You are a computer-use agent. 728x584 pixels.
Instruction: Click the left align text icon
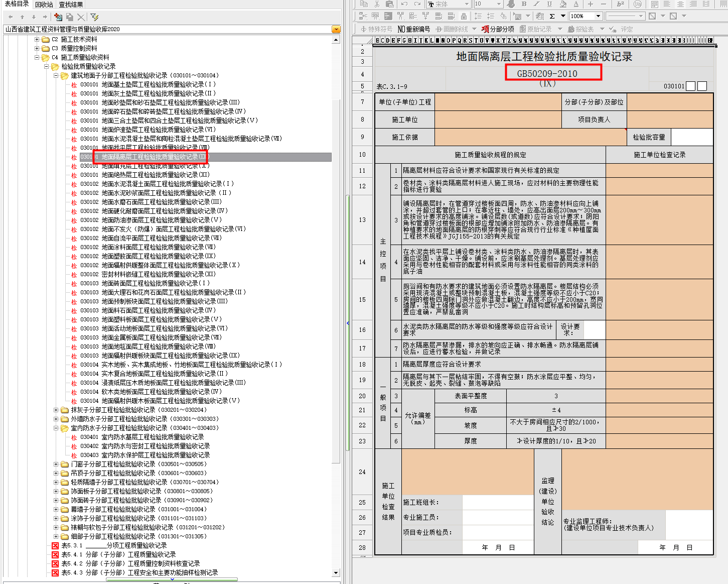(667, 4)
